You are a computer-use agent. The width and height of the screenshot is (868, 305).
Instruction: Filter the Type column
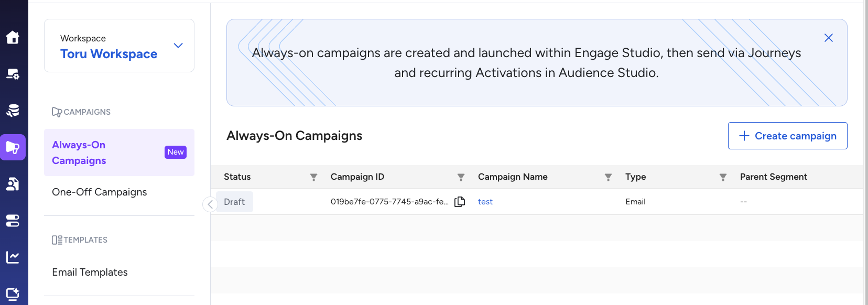pyautogui.click(x=723, y=177)
